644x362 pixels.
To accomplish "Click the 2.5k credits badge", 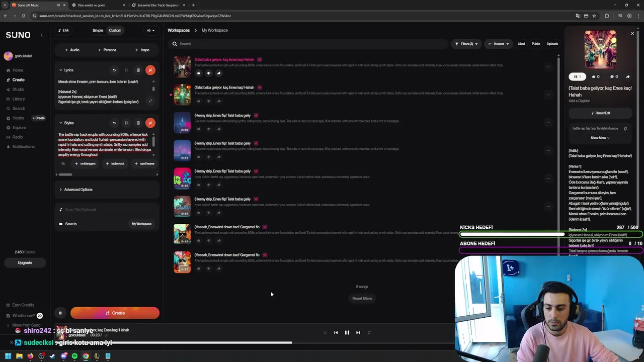I will click(63, 31).
